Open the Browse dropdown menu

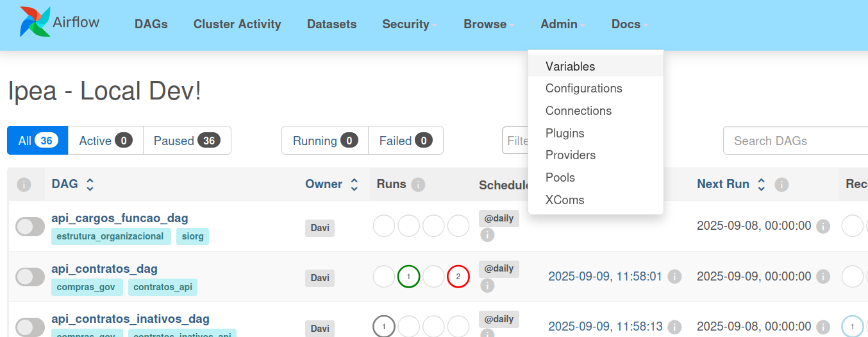coord(488,24)
